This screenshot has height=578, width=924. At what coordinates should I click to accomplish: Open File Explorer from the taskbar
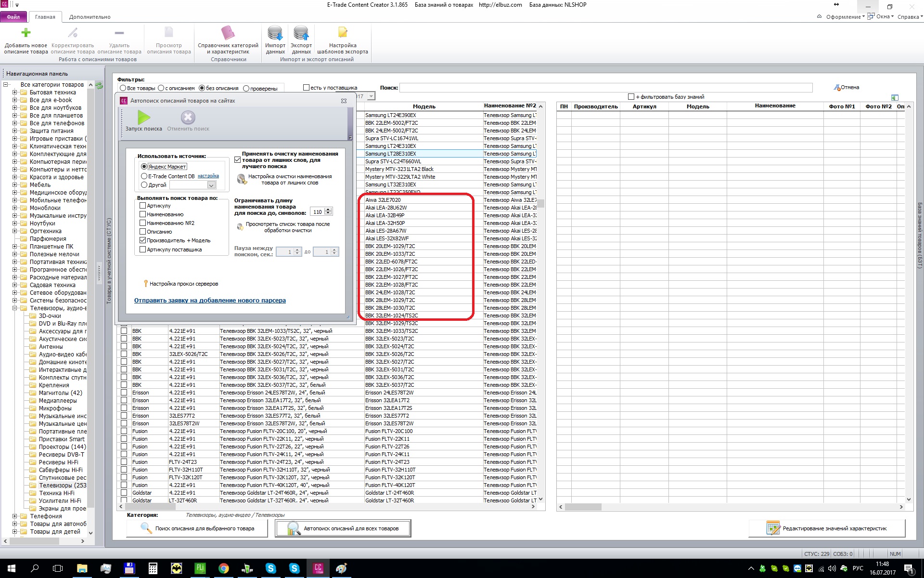click(x=82, y=568)
